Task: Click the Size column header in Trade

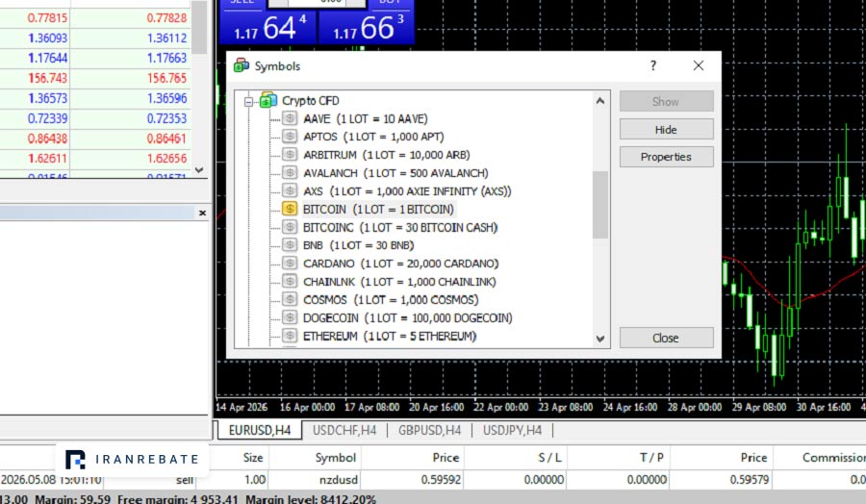Action: coord(253,458)
